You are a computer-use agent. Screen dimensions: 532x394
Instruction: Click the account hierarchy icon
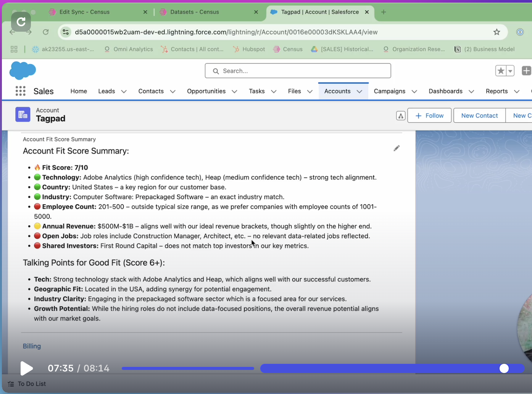(400, 116)
